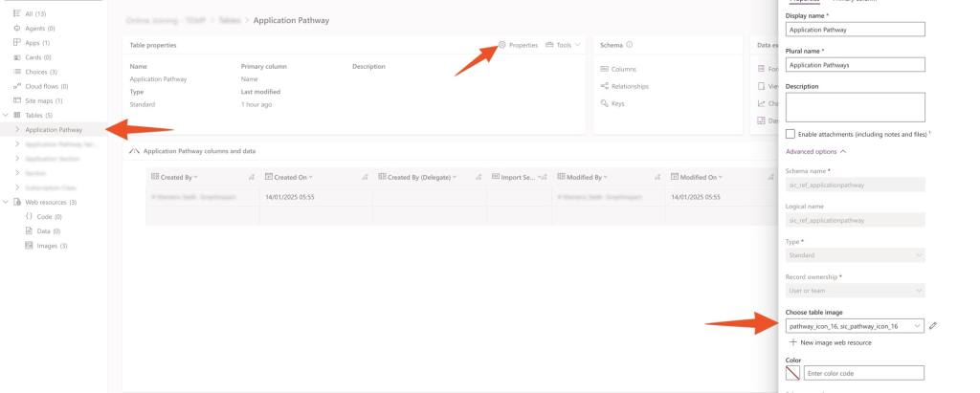Open Code under Web resources
The width and height of the screenshot is (980, 393).
click(x=42, y=217)
